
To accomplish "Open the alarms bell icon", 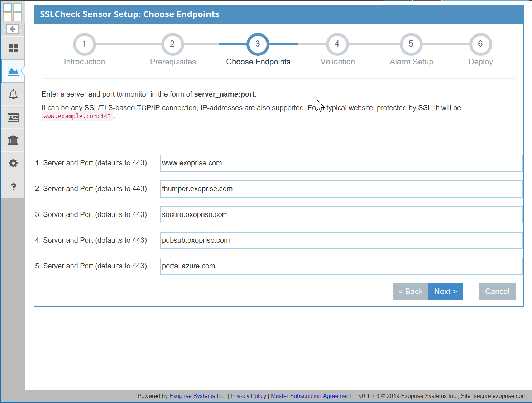I will tap(13, 94).
